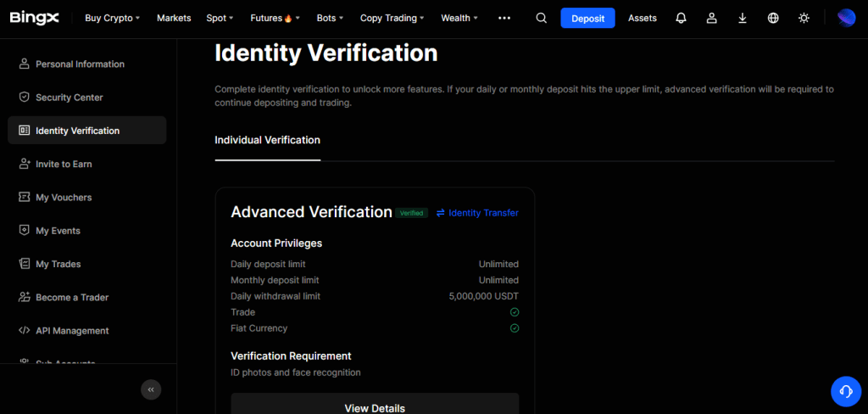The image size is (868, 414).
Task: Click the Daily deposit limit label
Action: (268, 264)
